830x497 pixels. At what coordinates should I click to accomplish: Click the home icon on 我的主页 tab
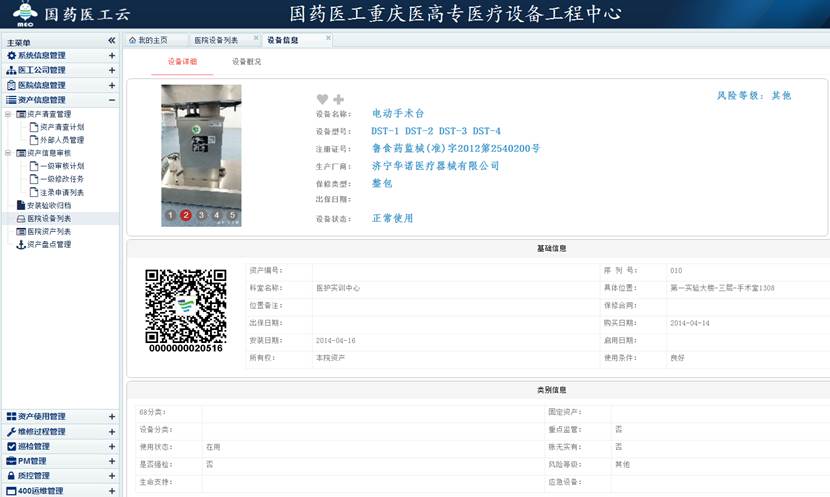[132, 40]
